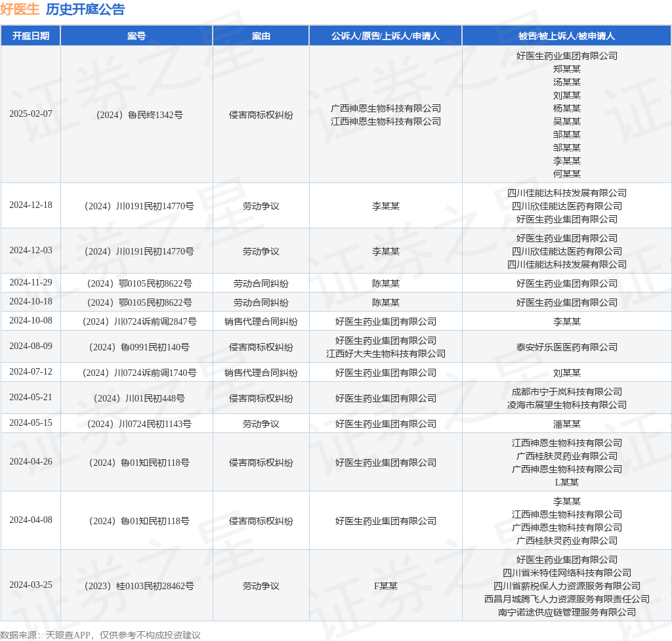The width and height of the screenshot is (672, 641).
Task: Click the 历史开庭公告 heading
Action: pyautogui.click(x=85, y=9)
